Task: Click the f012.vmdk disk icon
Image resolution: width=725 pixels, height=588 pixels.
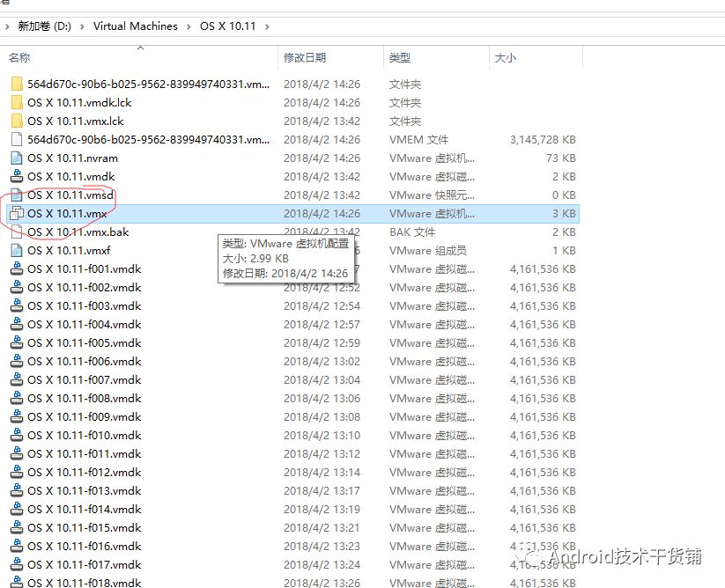Action: coord(17,472)
